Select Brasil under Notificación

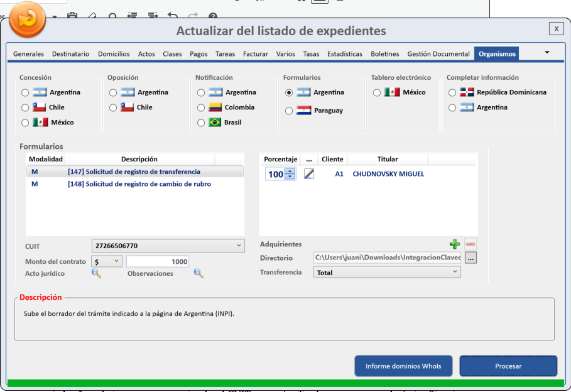201,122
